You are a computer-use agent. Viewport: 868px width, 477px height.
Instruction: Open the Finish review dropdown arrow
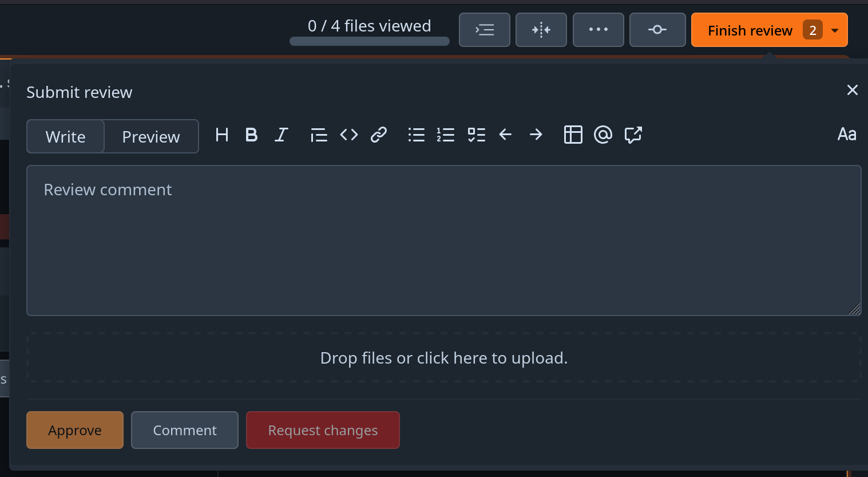835,30
